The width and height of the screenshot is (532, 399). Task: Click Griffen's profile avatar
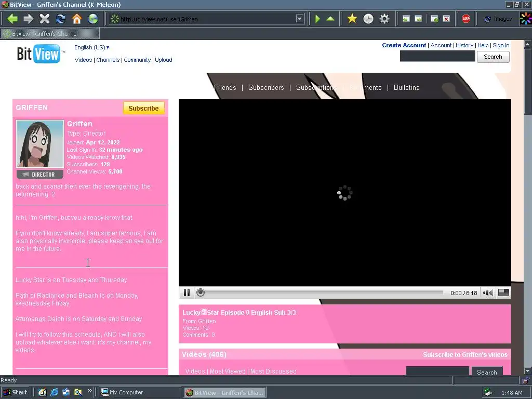point(40,144)
